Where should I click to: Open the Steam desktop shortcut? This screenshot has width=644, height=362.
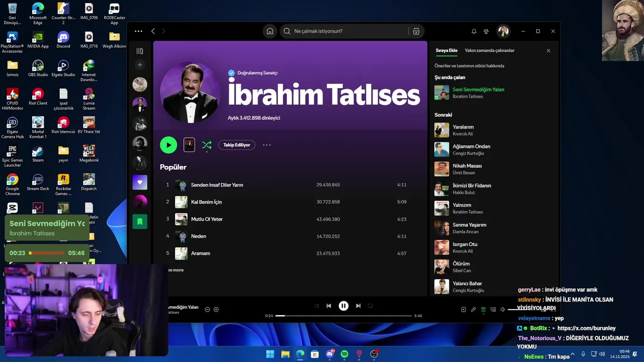(38, 154)
